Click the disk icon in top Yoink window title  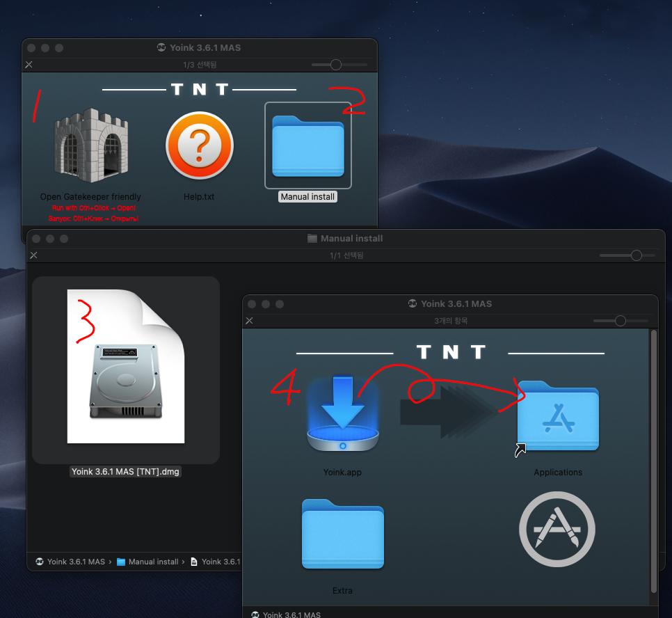click(x=161, y=47)
